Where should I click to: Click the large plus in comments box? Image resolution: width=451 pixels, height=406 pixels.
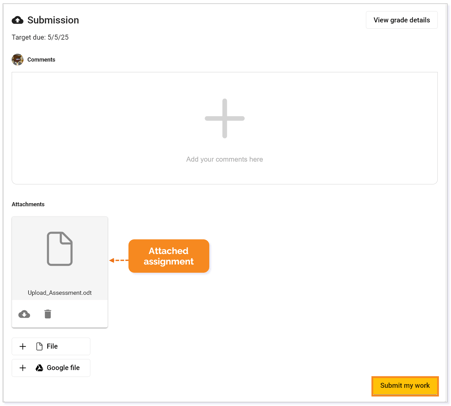225,118
